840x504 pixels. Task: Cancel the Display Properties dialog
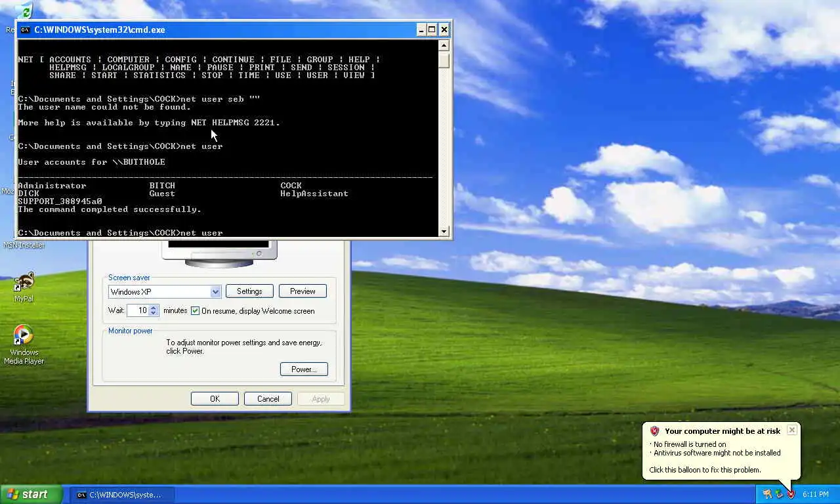pyautogui.click(x=268, y=399)
